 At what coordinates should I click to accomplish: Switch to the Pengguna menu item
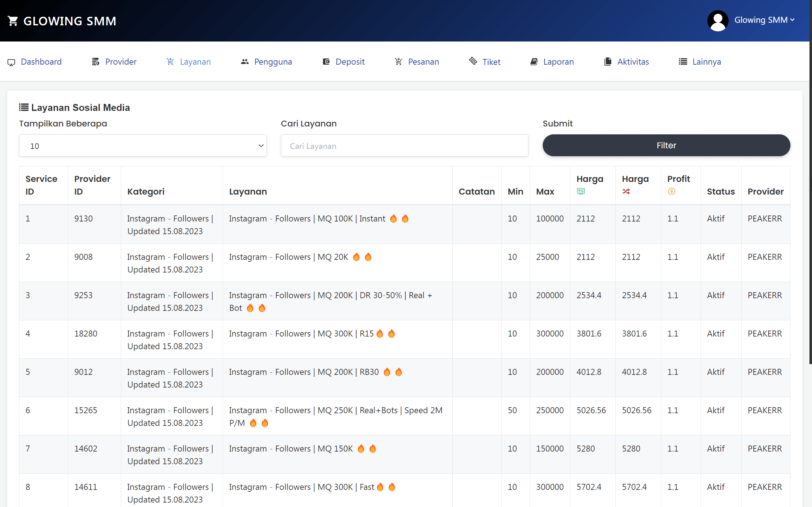[x=273, y=62]
